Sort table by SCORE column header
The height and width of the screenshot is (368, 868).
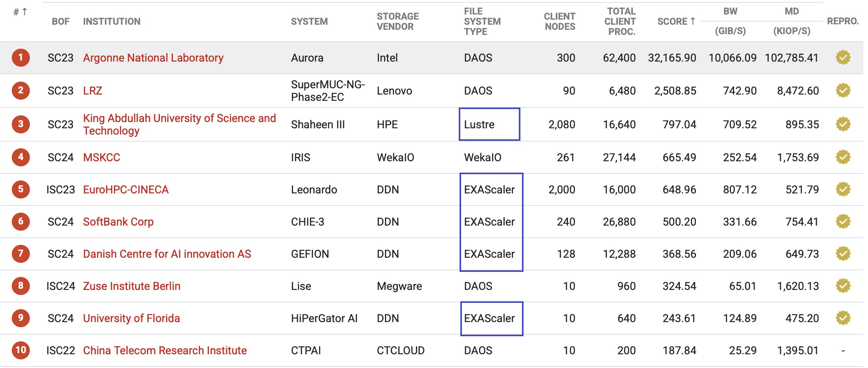pyautogui.click(x=676, y=21)
